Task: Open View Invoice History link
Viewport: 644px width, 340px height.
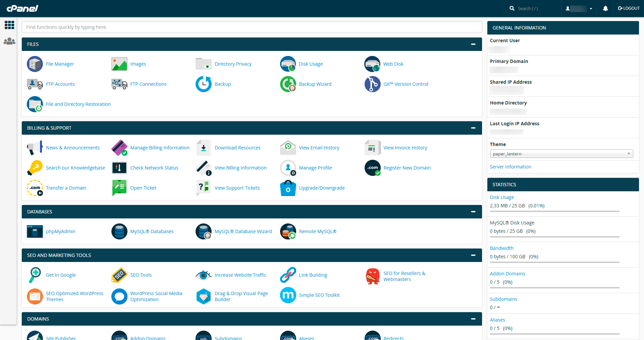Action: click(405, 148)
